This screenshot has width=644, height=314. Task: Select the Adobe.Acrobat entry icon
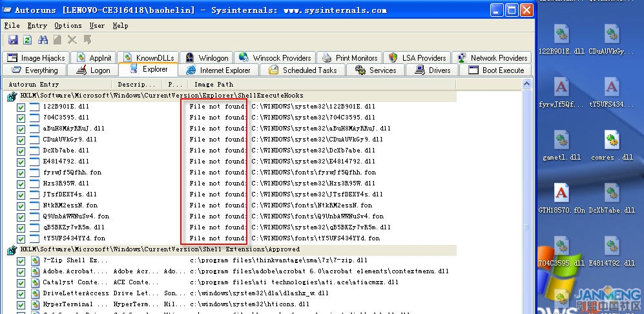click(x=35, y=271)
